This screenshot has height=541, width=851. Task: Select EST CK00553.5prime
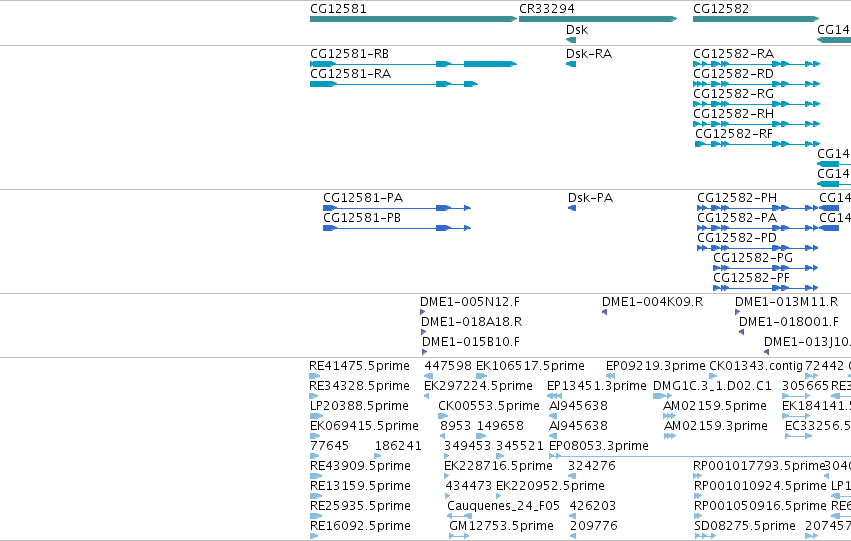pos(443,416)
